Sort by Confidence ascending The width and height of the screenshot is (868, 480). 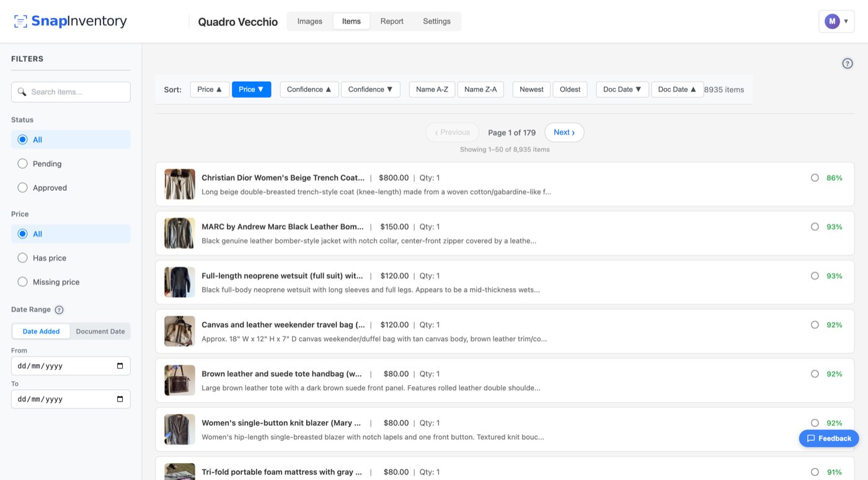[309, 89]
